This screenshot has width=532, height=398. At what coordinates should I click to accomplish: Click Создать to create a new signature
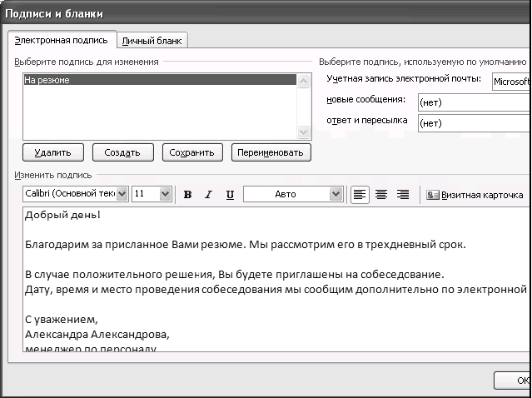(122, 152)
